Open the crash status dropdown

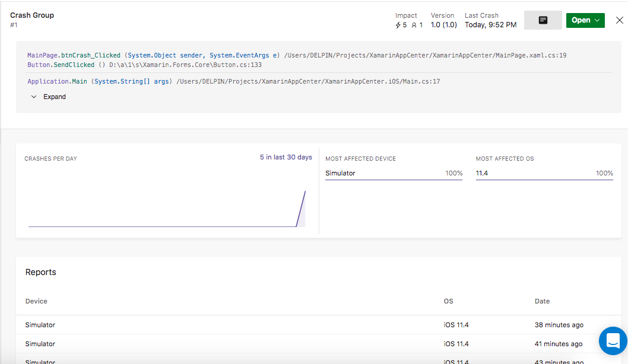click(585, 20)
